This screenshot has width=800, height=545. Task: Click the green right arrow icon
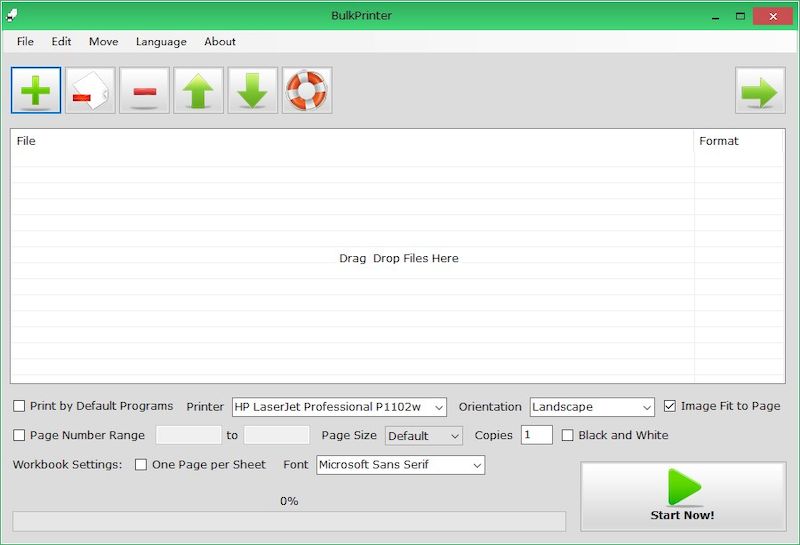(x=760, y=90)
